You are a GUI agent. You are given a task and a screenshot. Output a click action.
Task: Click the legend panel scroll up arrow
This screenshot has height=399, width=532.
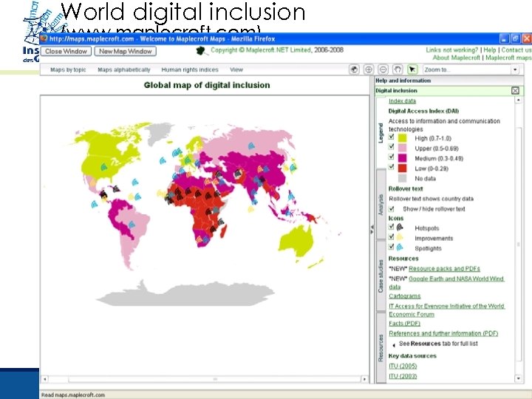[x=518, y=100]
